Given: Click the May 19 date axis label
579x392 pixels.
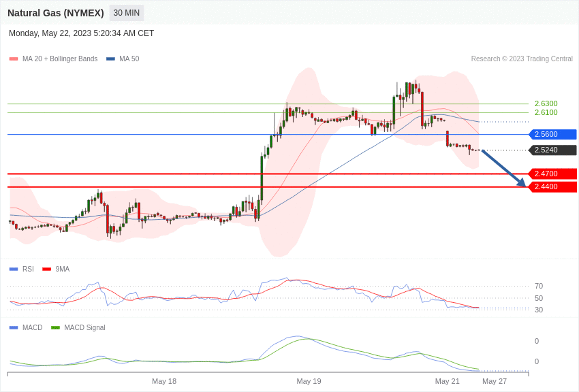Looking at the screenshot, I should pyautogui.click(x=309, y=381).
